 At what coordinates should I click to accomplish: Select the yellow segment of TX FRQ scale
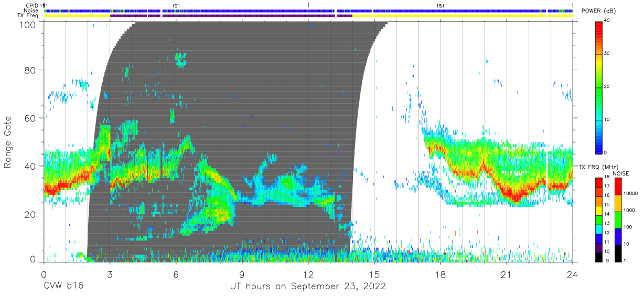pyautogui.click(x=599, y=211)
